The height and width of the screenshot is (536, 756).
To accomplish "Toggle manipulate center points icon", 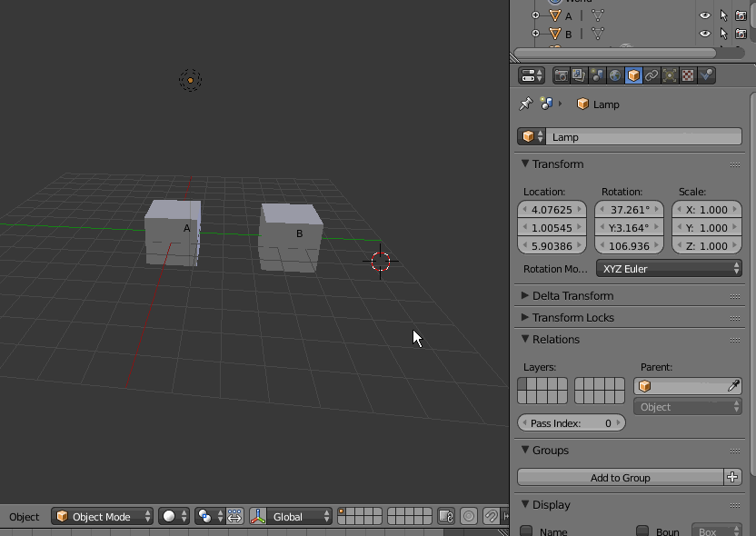I will tap(234, 516).
